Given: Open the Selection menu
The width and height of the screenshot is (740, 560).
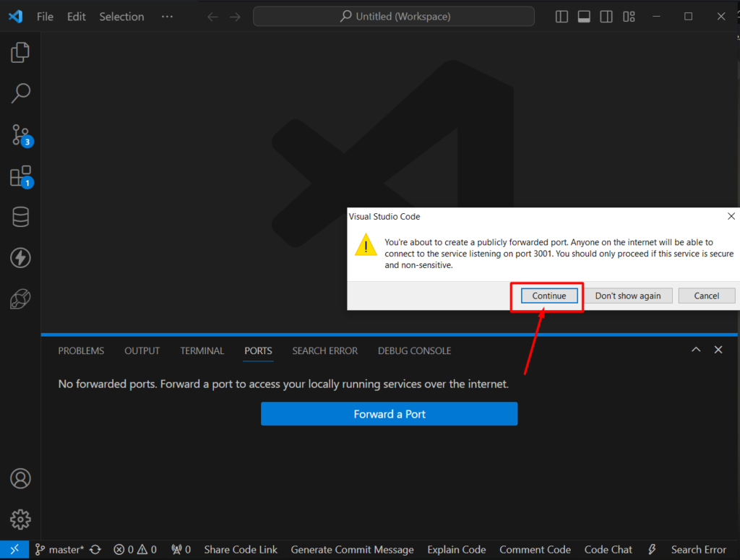Looking at the screenshot, I should tap(121, 17).
